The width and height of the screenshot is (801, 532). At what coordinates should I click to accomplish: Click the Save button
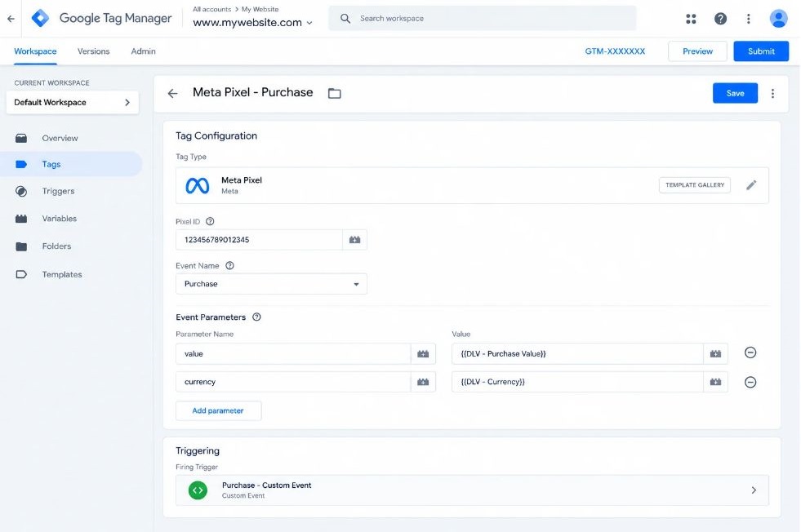[x=735, y=94]
